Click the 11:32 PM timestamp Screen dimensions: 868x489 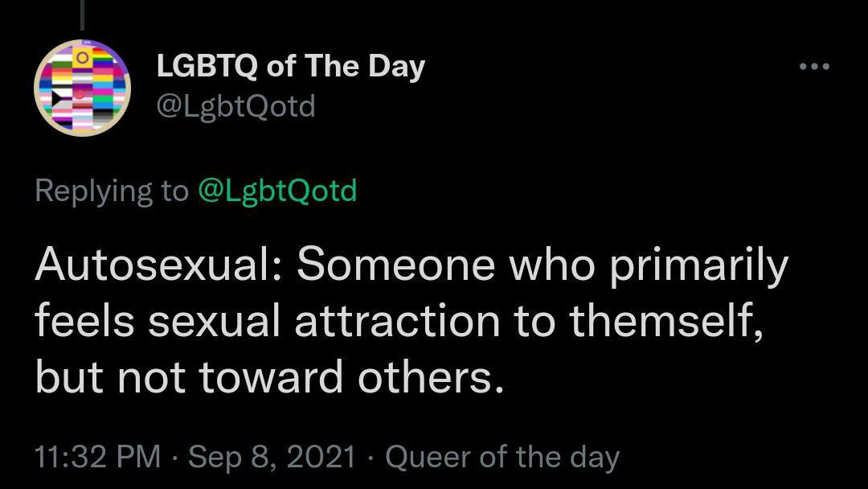tap(97, 458)
